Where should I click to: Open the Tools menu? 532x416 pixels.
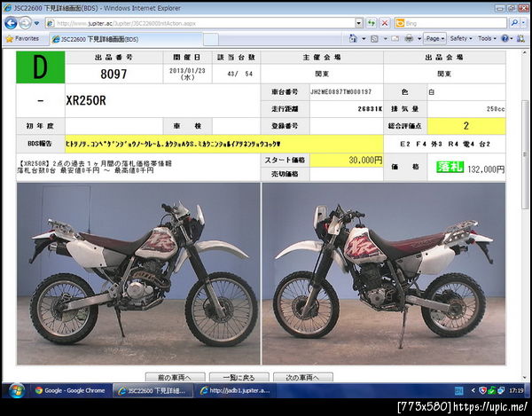487,39
